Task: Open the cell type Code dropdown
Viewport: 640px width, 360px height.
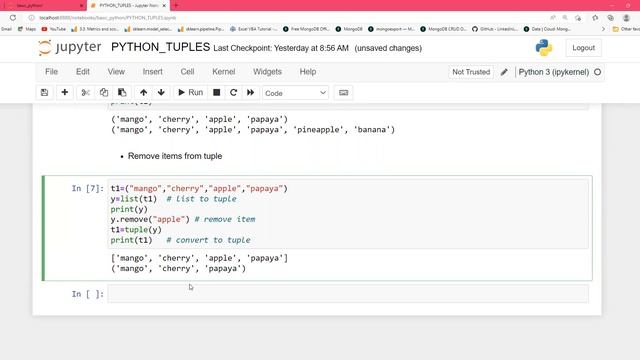Action: (x=296, y=93)
